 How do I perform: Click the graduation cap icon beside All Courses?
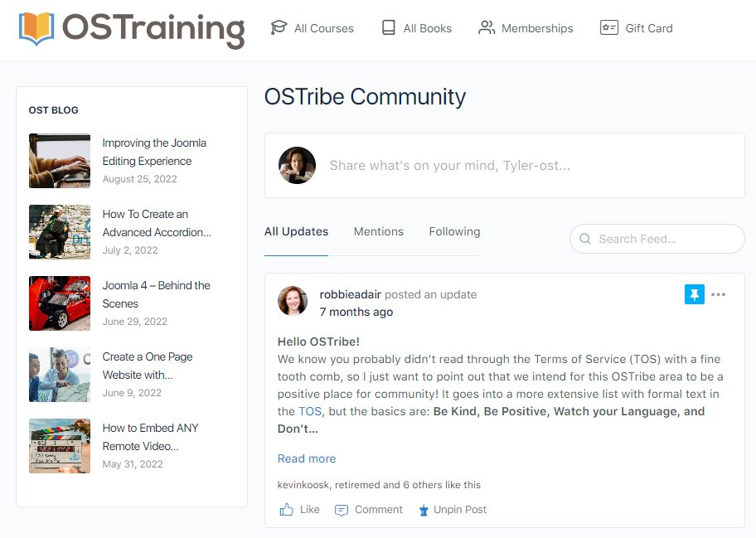coord(279,27)
